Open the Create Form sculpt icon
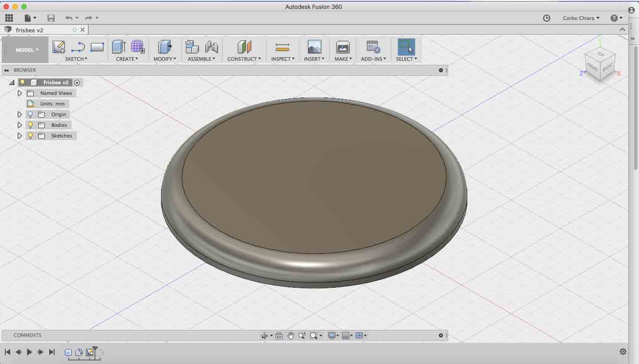 pos(138,47)
